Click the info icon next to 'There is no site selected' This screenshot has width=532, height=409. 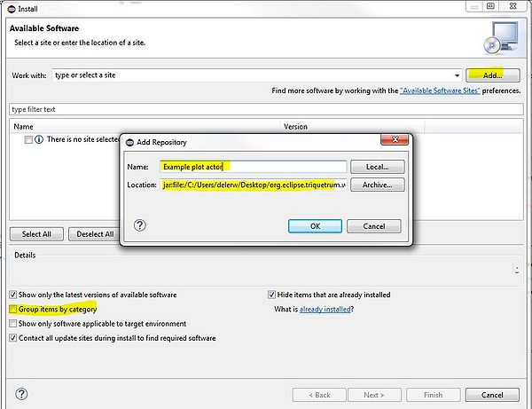(39, 139)
